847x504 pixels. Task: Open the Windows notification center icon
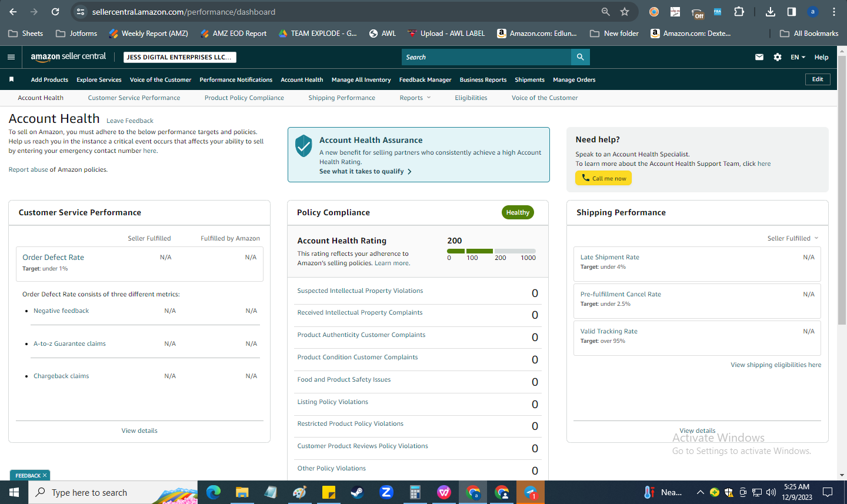coord(827,492)
